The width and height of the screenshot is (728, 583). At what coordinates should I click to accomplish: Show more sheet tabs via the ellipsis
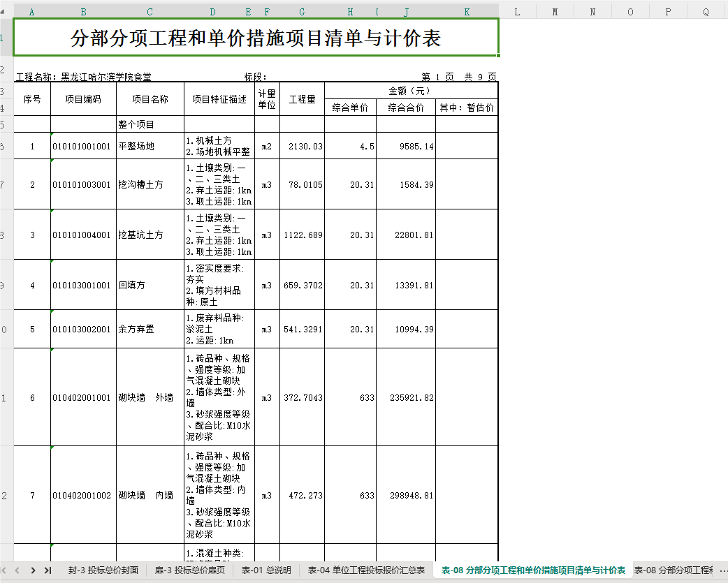click(722, 570)
